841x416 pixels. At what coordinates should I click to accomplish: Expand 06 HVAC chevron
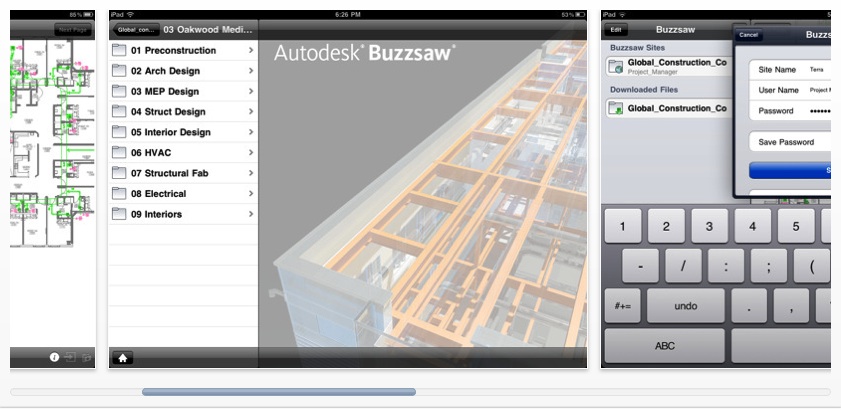[250, 152]
